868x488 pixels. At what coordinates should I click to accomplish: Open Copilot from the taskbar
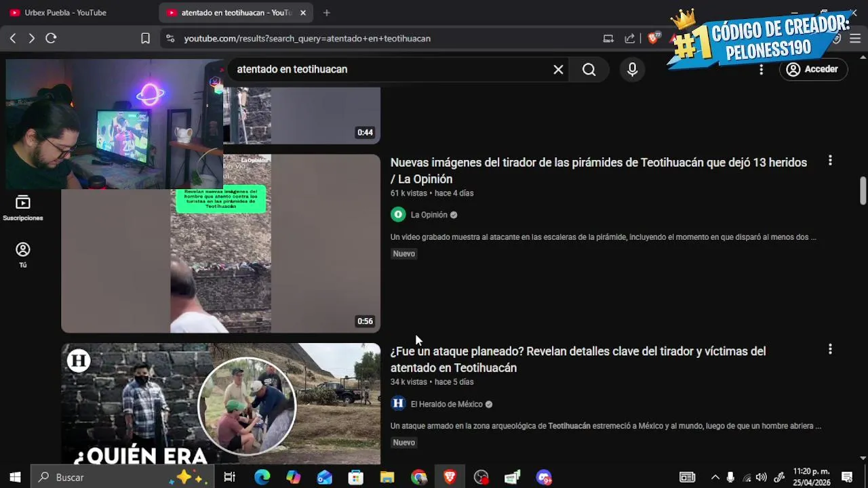(293, 477)
